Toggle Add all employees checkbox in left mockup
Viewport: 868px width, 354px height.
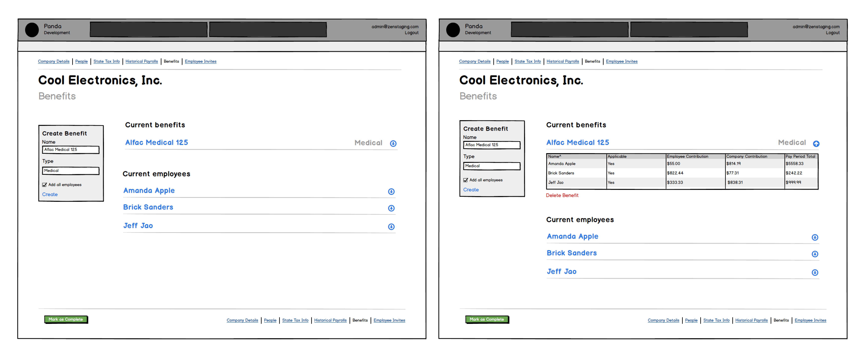click(x=44, y=185)
